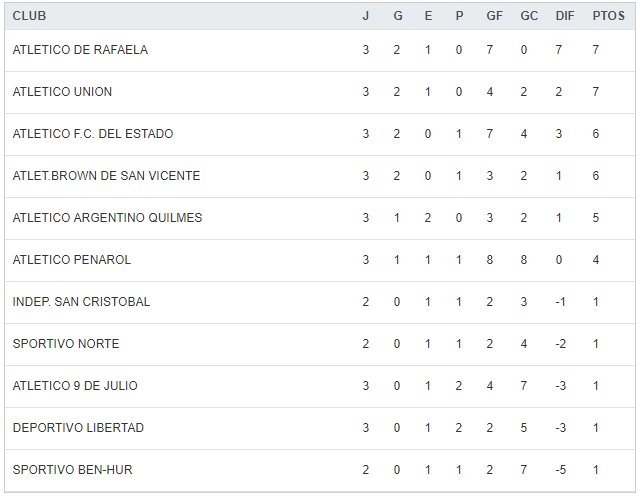Click the PTOS column header
The height and width of the screenshot is (497, 640).
(607, 16)
